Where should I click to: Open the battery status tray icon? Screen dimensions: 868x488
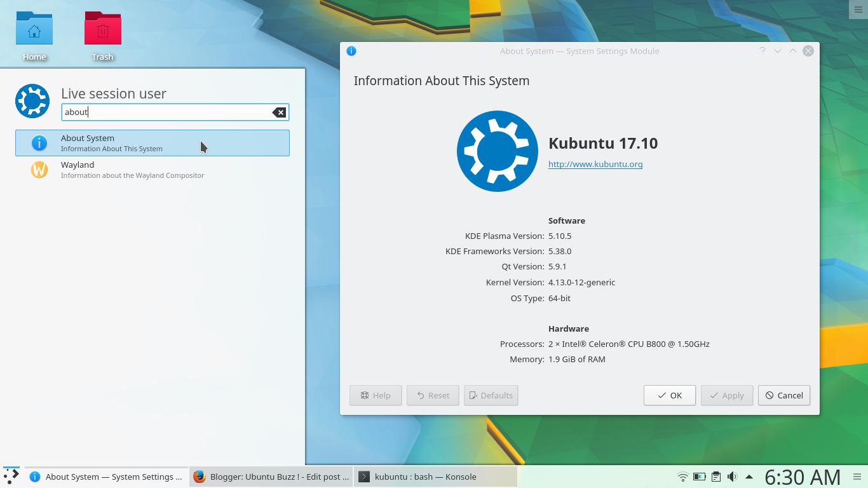(x=699, y=477)
